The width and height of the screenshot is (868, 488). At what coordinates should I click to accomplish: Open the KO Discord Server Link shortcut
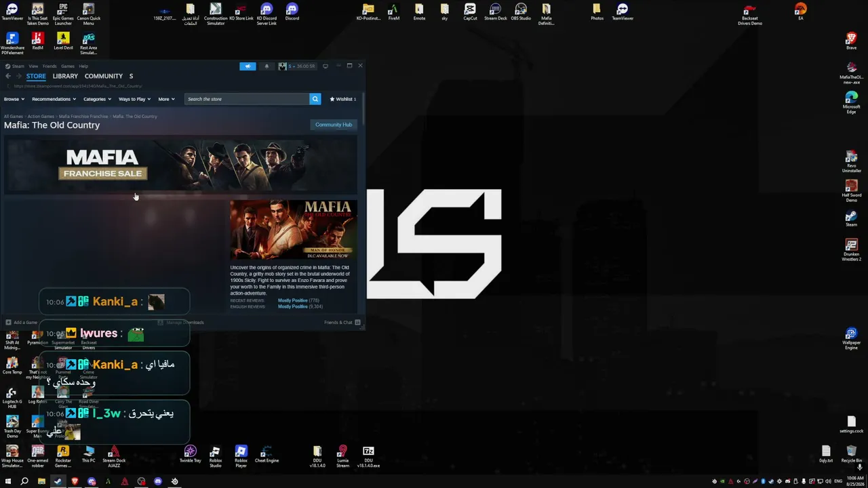tap(267, 14)
